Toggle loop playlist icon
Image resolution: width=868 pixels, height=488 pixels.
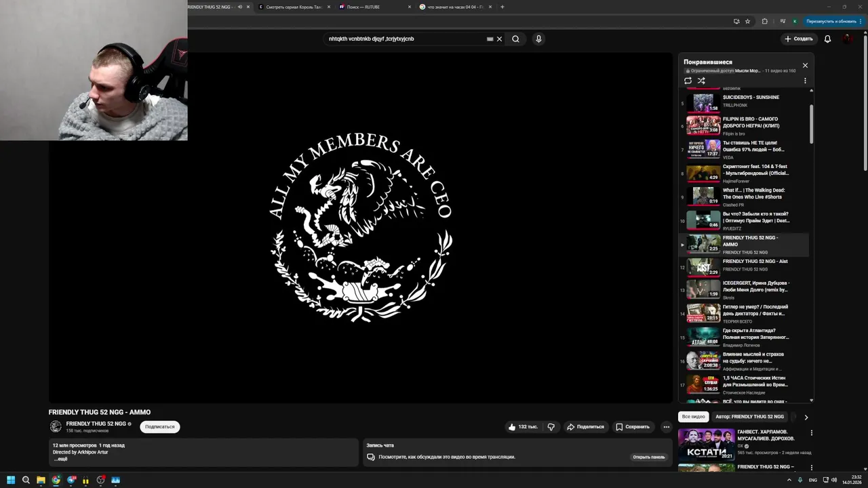point(688,81)
